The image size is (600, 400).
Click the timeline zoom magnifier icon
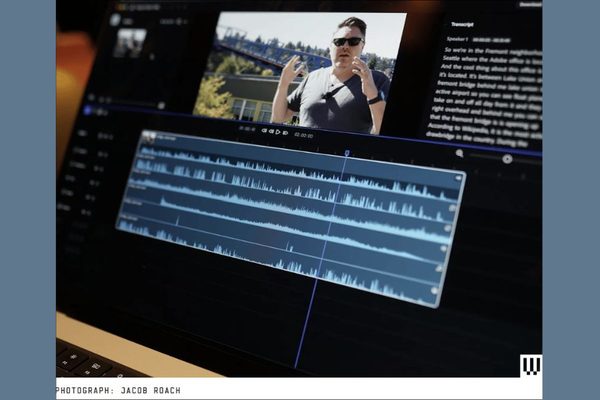pyautogui.click(x=460, y=153)
